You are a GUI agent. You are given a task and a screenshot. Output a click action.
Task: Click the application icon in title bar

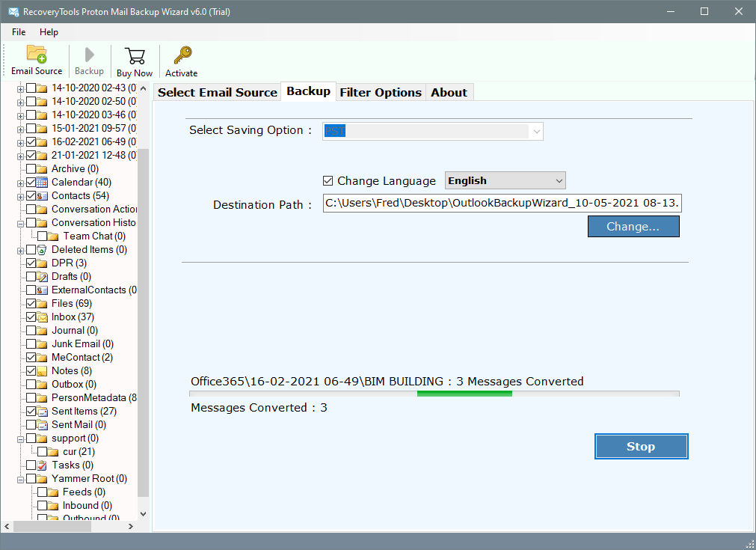[x=13, y=11]
